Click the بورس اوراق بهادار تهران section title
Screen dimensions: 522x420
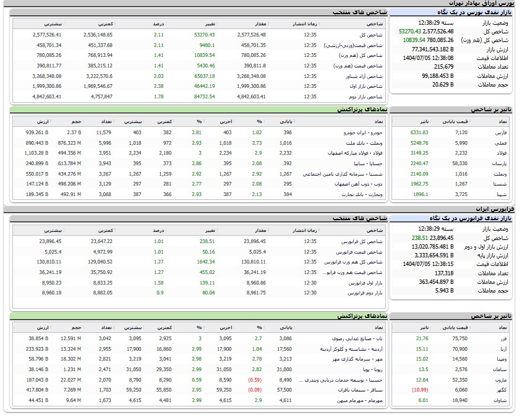[481, 3]
